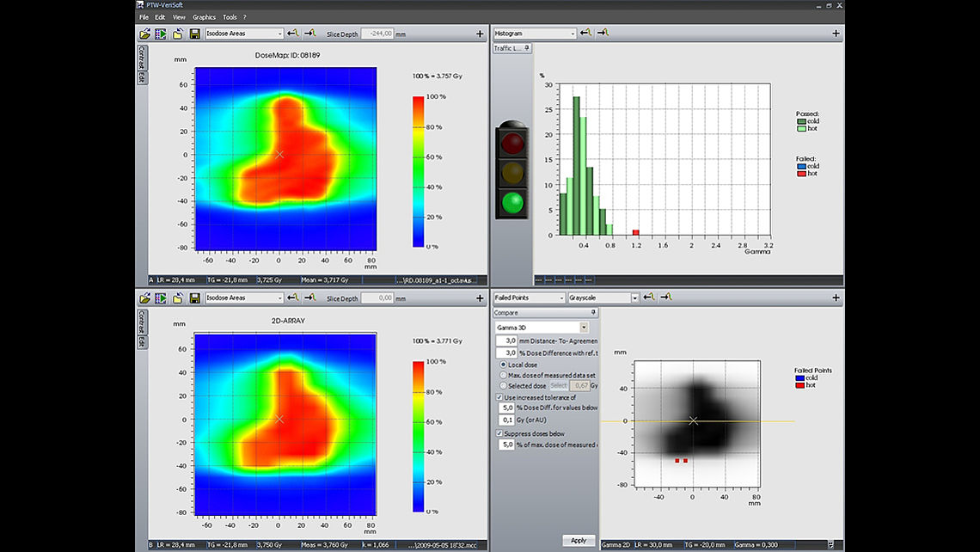Click the Apply button

tap(579, 541)
